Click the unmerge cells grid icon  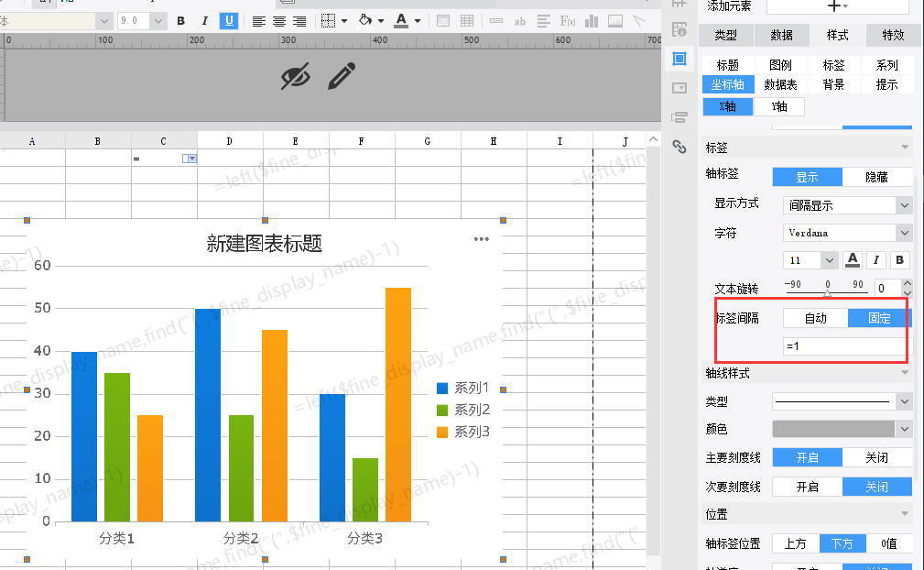coord(467,21)
